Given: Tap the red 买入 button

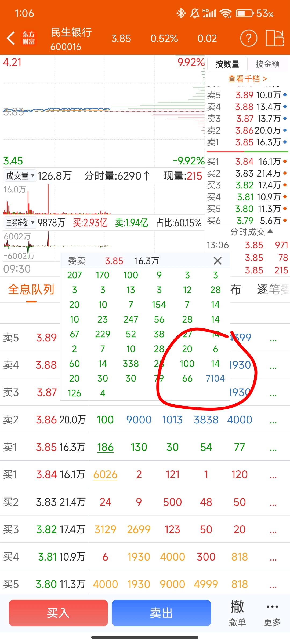Looking at the screenshot, I should [x=58, y=613].
